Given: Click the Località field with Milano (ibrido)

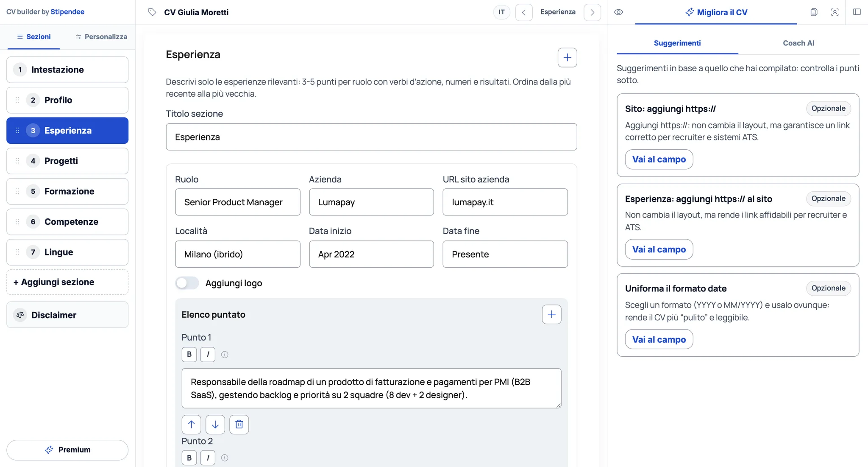Looking at the screenshot, I should pos(238,254).
